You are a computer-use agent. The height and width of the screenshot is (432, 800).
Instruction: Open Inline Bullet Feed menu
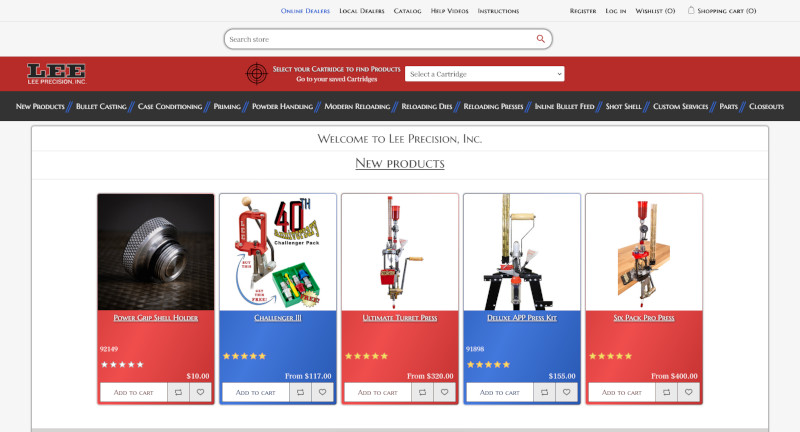tap(564, 106)
